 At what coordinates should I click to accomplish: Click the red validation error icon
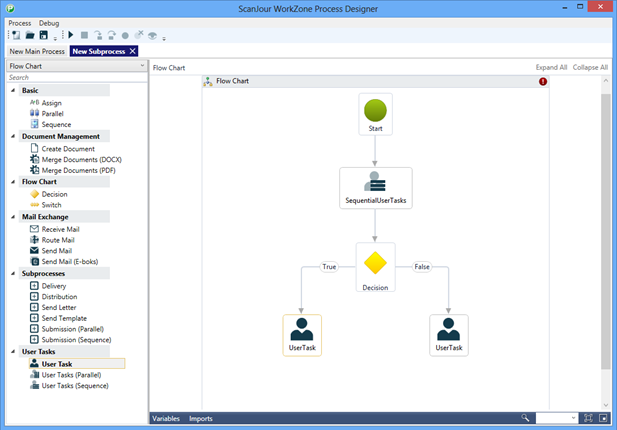tap(543, 81)
